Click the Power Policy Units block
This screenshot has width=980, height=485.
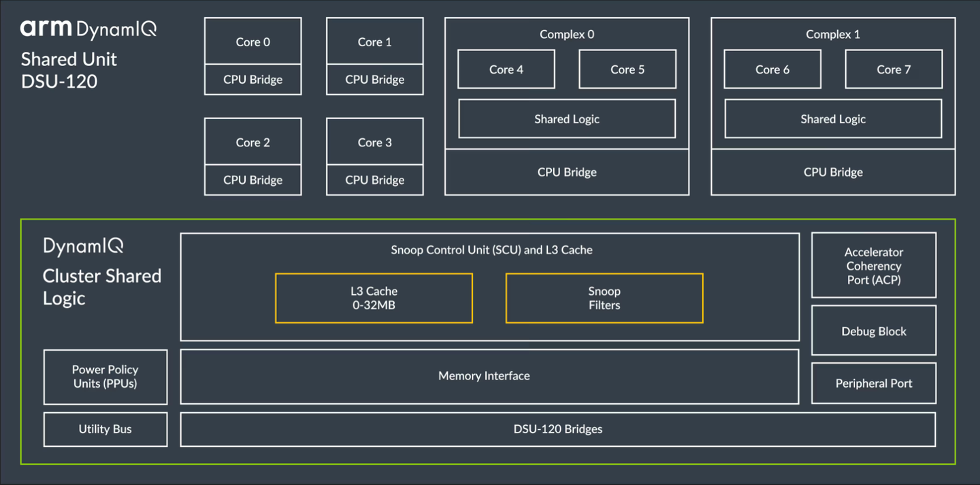(105, 377)
